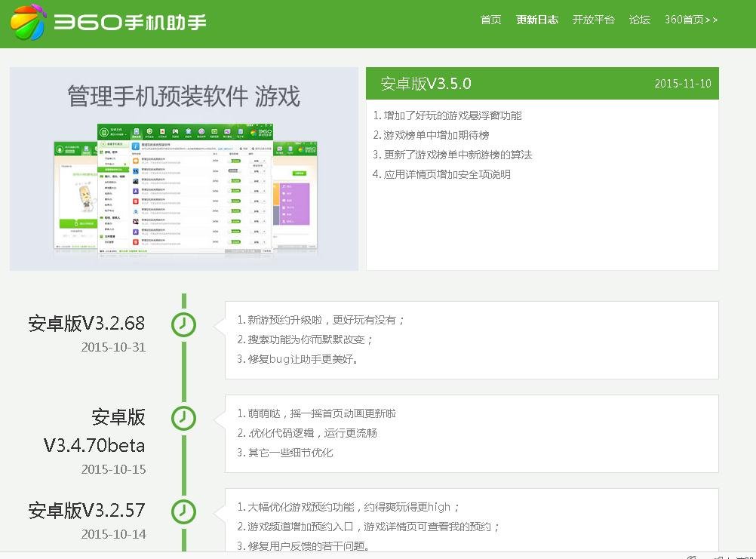
Task: Select line 搜索功能为你而默默改变
Action: 306,339
